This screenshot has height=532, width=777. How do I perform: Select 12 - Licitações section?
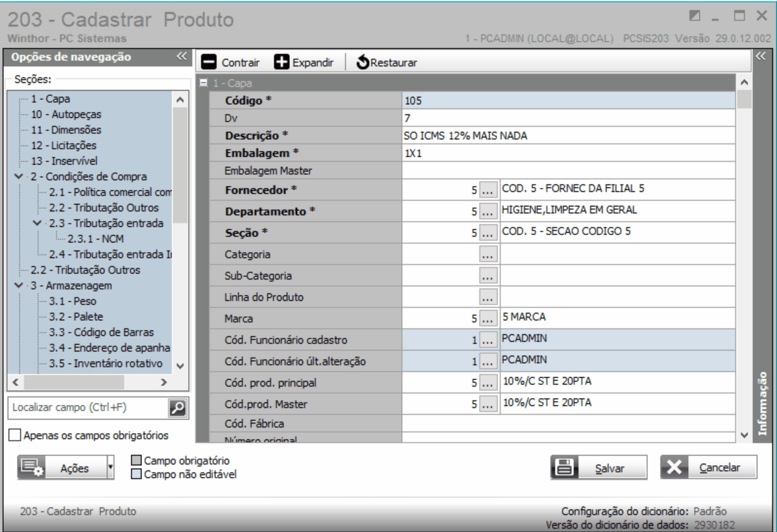point(64,145)
